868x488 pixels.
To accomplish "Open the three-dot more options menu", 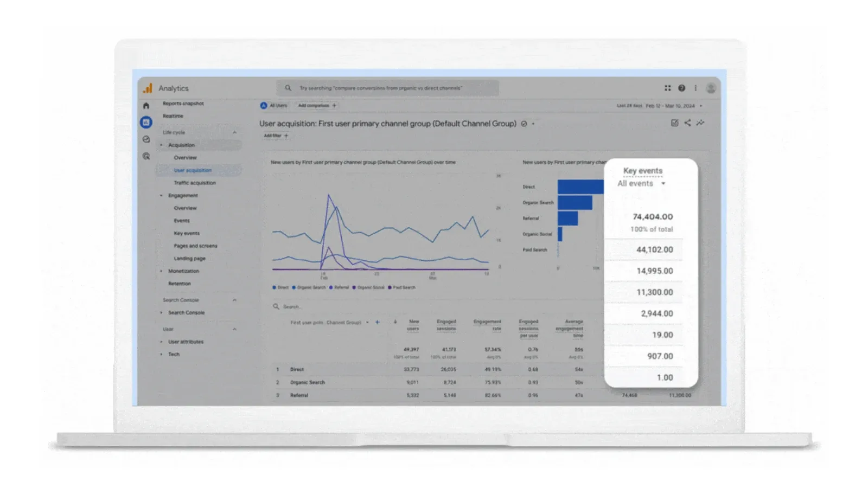I will click(695, 88).
